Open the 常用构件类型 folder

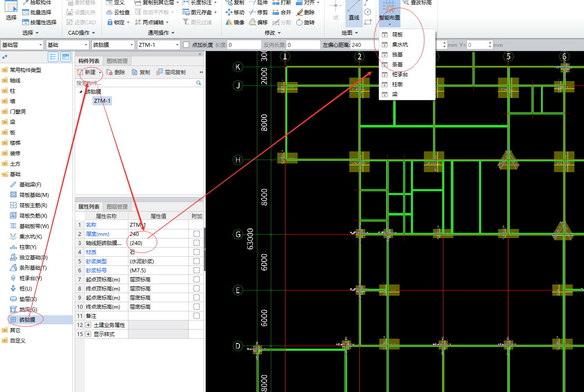tap(25, 70)
